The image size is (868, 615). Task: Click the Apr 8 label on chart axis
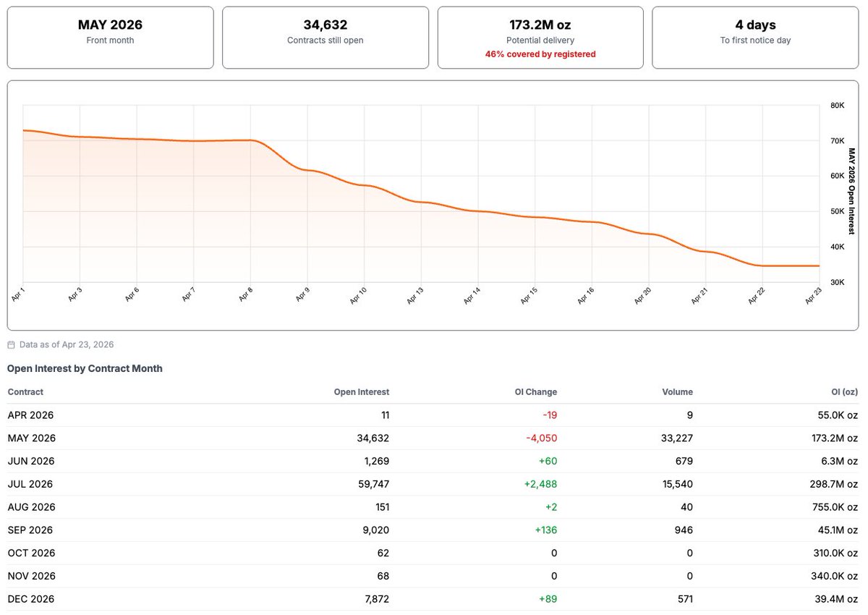pos(244,294)
